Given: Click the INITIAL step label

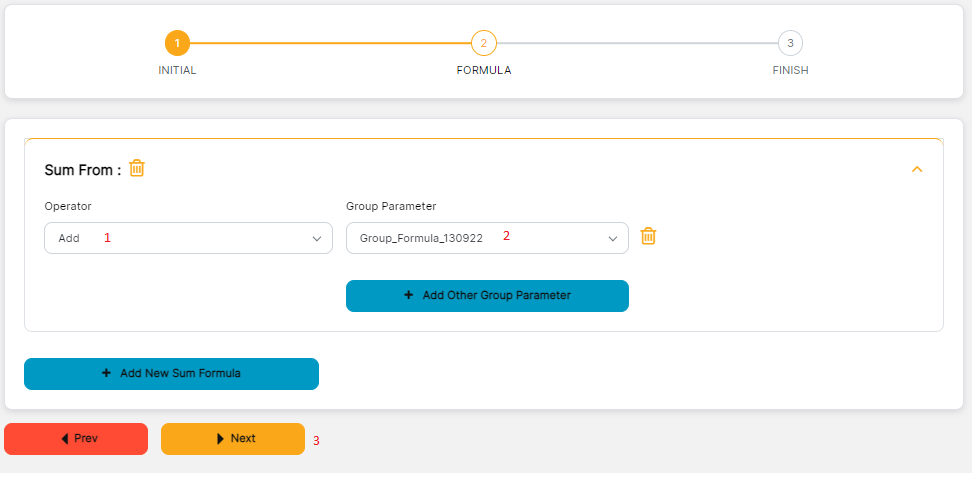Looking at the screenshot, I should point(177,71).
